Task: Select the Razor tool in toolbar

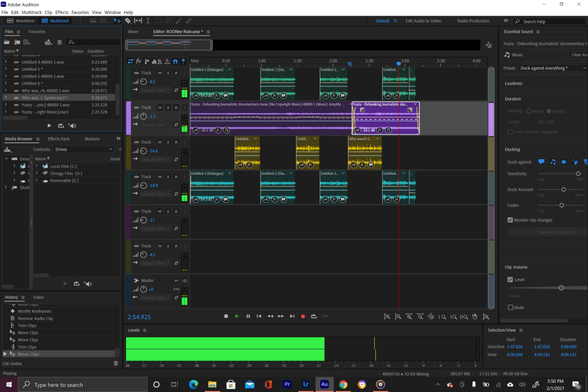Action: coord(128,21)
